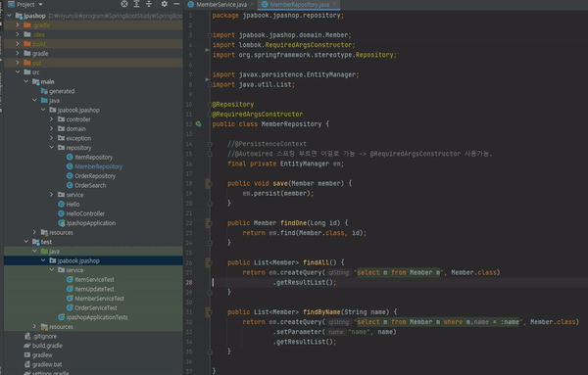
Task: Expand the service package under main
Action: (51, 195)
